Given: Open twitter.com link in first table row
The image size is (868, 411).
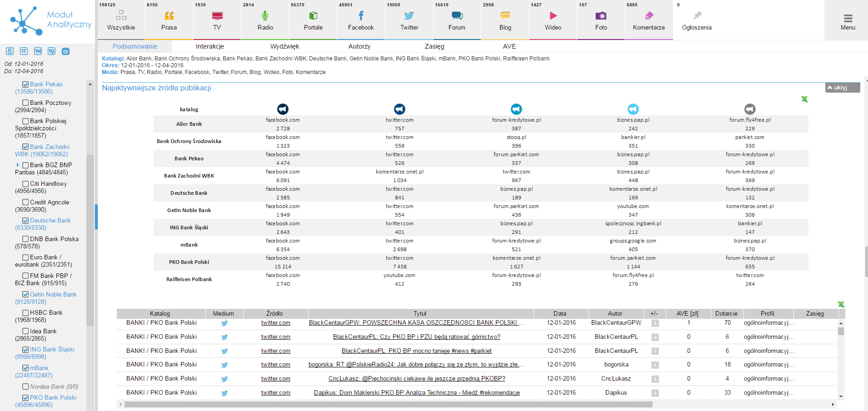Looking at the screenshot, I should pos(276,323).
